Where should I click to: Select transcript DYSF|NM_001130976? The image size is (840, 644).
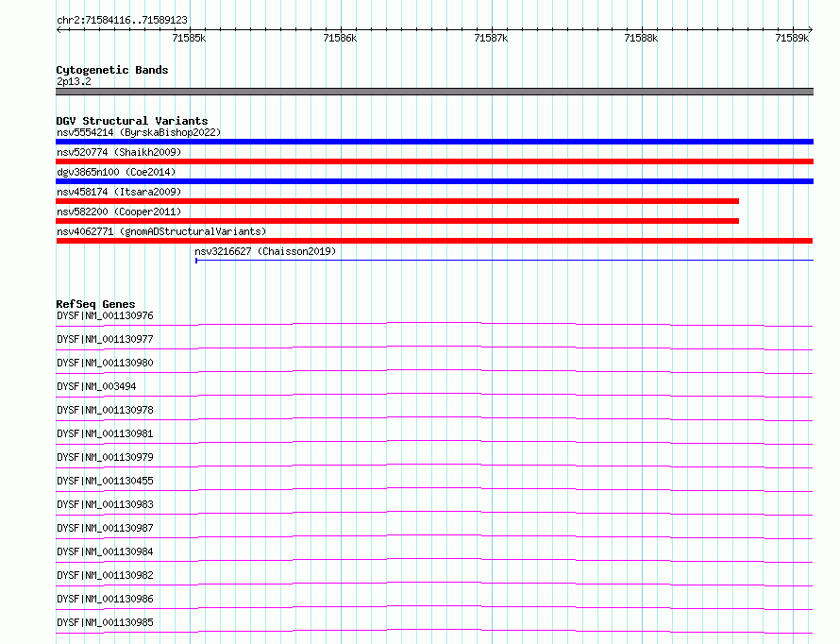click(x=105, y=315)
